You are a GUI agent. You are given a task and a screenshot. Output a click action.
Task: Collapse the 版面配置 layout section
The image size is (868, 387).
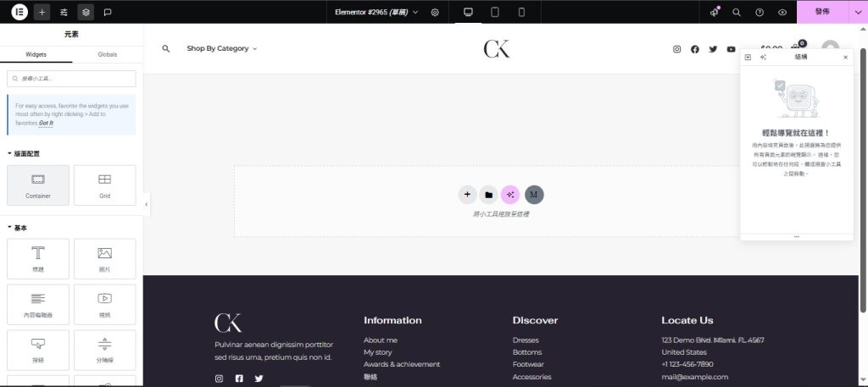(24, 153)
